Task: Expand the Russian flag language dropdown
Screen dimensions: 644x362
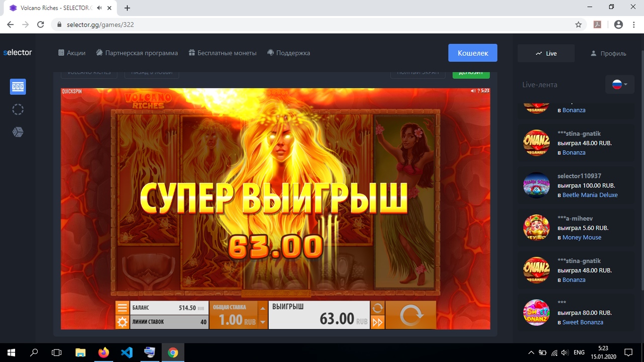Action: point(620,84)
